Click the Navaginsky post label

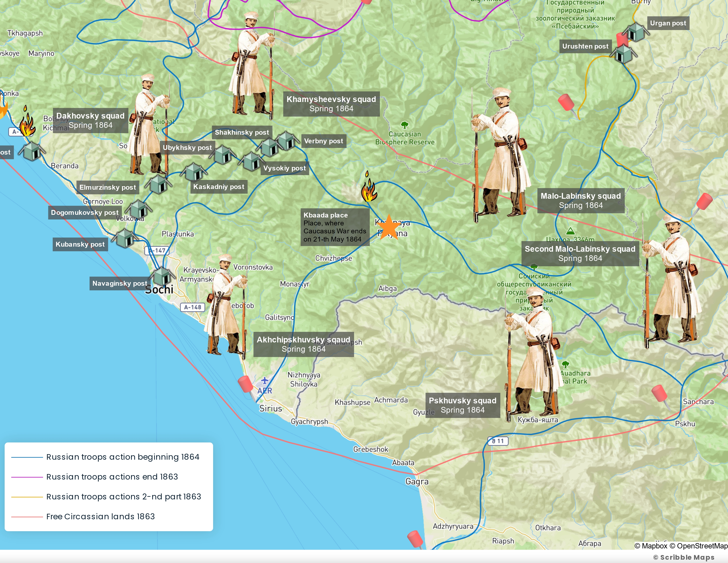tap(120, 283)
